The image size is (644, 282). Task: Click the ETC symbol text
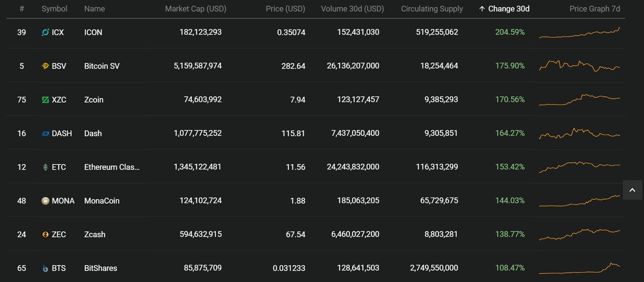point(59,167)
